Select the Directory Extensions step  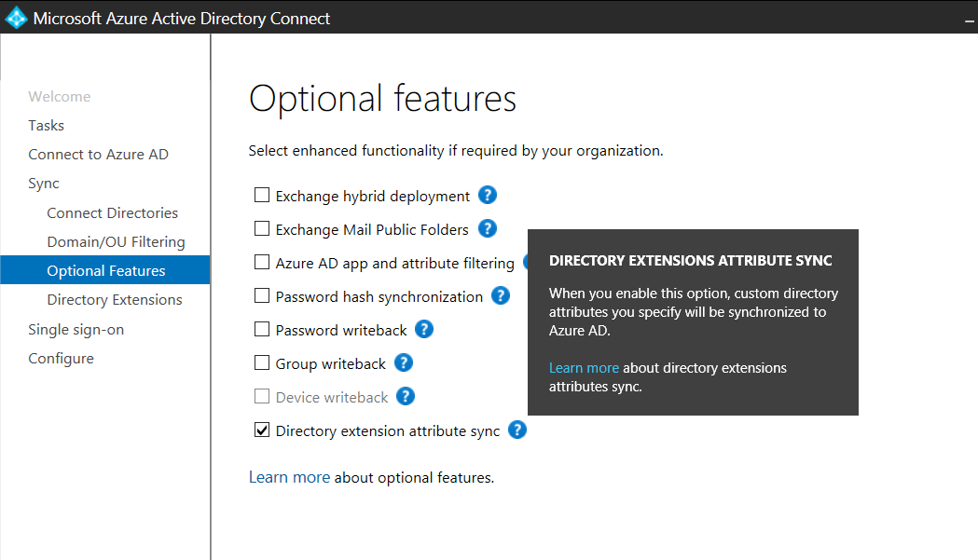[115, 299]
